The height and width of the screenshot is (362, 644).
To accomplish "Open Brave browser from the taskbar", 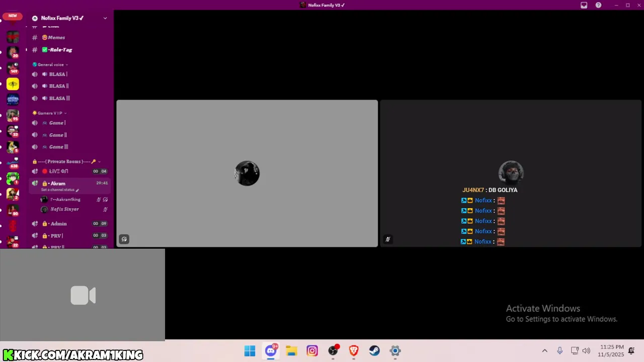I will [354, 351].
